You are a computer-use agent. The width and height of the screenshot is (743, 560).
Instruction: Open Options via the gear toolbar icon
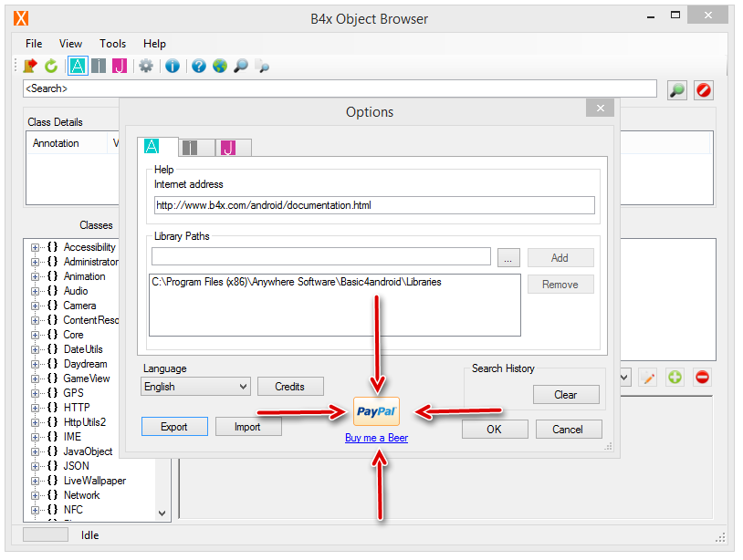pos(146,66)
